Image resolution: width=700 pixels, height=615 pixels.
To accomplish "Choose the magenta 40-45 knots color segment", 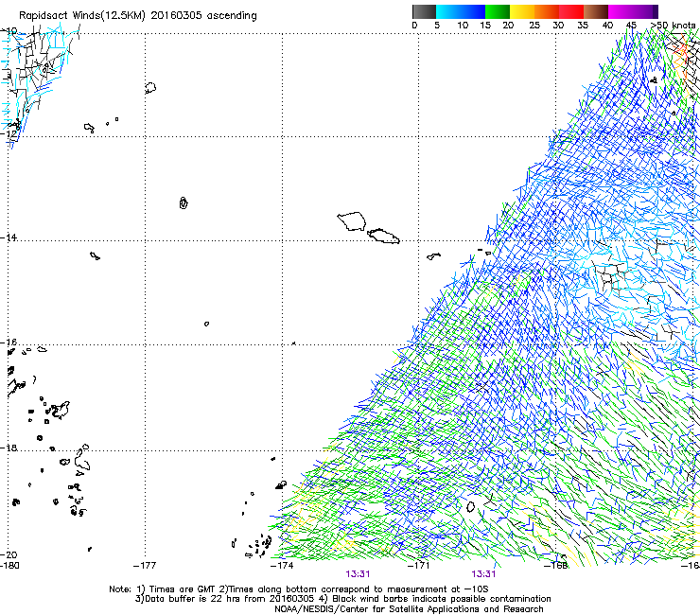I will [621, 11].
